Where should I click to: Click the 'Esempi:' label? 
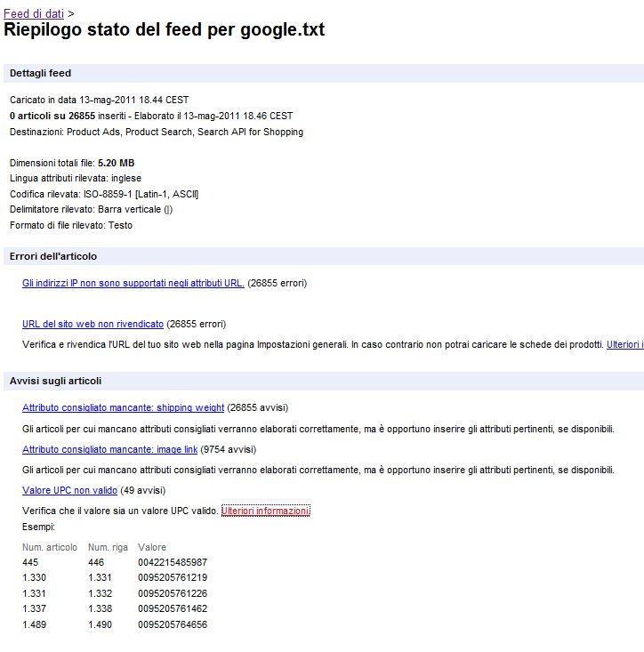38,527
